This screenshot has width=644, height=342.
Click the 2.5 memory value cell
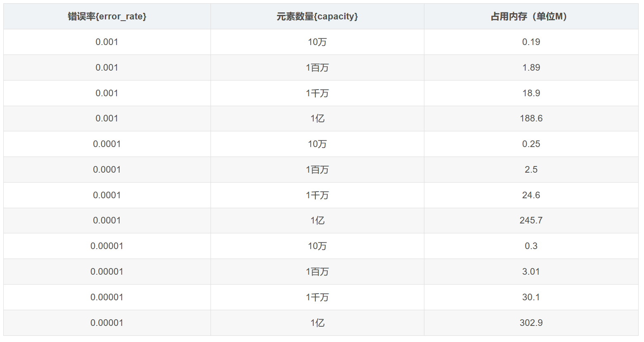point(531,170)
